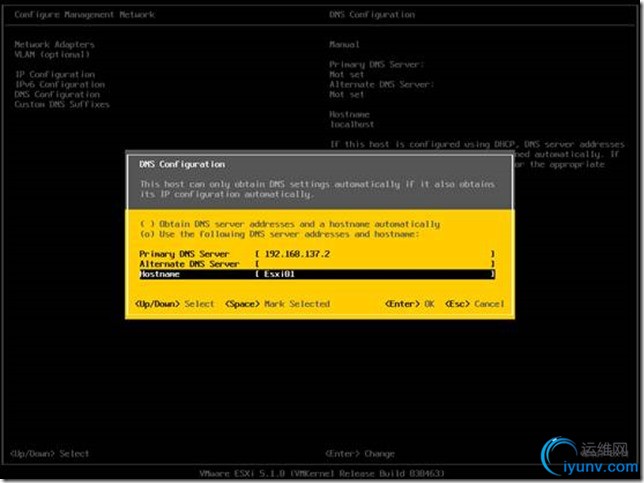This screenshot has width=644, height=483.
Task: Click the Alternate DNS Server: label in the right pane
Action: [381, 84]
